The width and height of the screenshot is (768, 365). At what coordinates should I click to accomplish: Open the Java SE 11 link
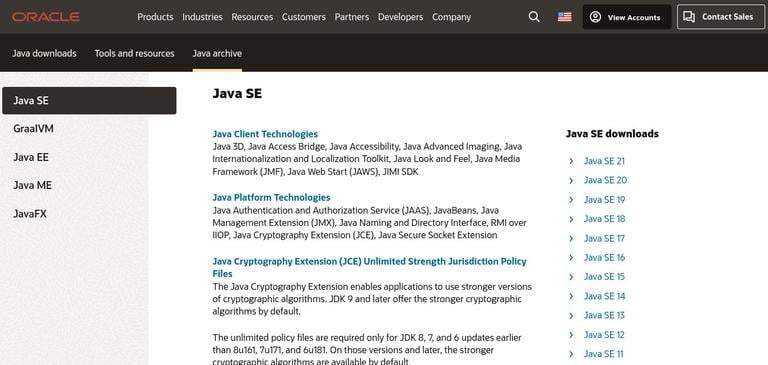click(x=603, y=354)
